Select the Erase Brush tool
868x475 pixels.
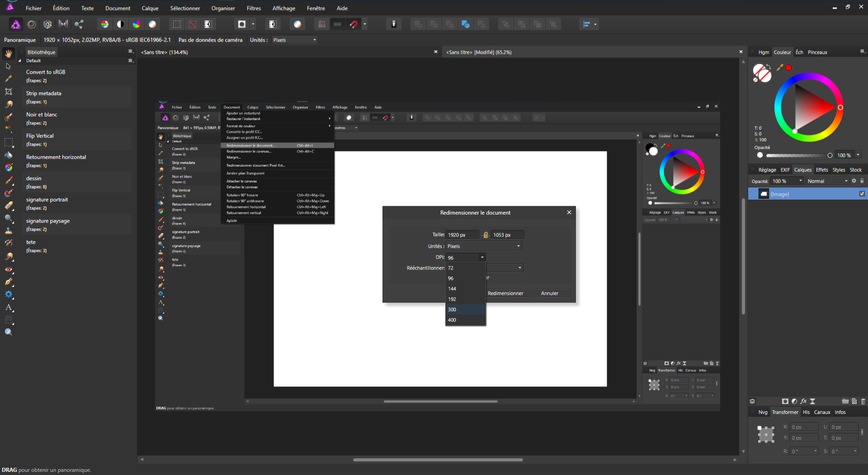click(x=9, y=205)
